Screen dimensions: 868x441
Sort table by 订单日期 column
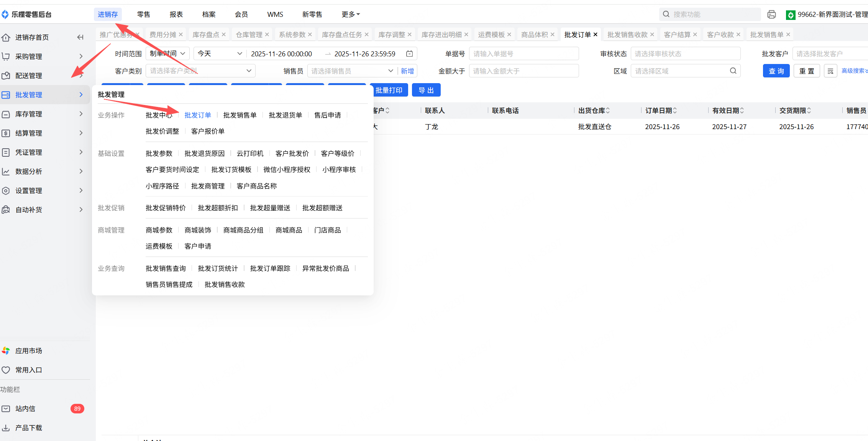(x=674, y=111)
